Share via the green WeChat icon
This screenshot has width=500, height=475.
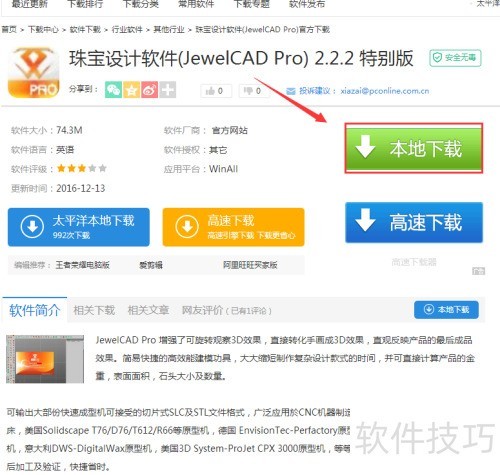(113, 90)
